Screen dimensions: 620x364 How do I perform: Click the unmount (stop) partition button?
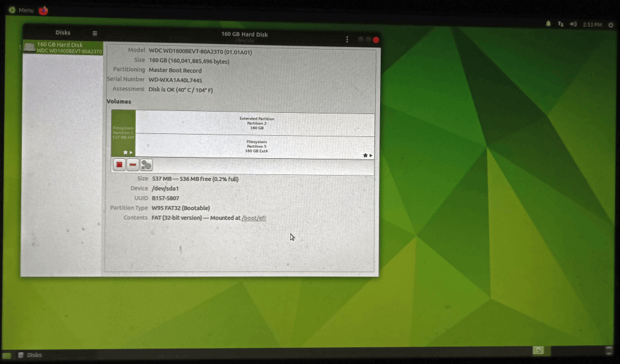point(120,165)
